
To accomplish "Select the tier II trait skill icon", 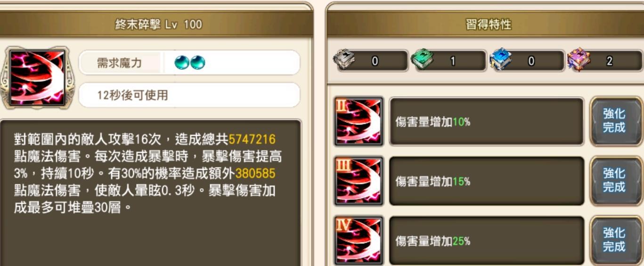I will (359, 122).
